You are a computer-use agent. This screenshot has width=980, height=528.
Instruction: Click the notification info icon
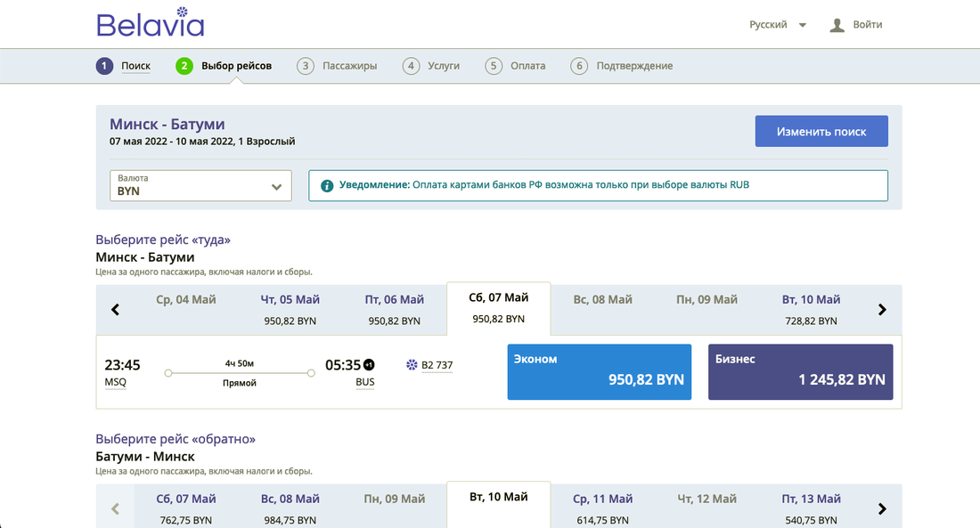click(x=327, y=185)
